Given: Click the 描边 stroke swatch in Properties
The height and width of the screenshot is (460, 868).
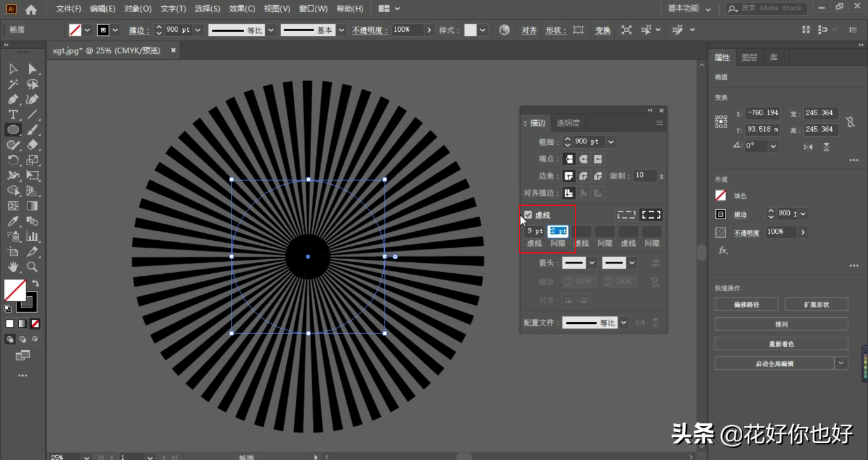Looking at the screenshot, I should click(720, 214).
